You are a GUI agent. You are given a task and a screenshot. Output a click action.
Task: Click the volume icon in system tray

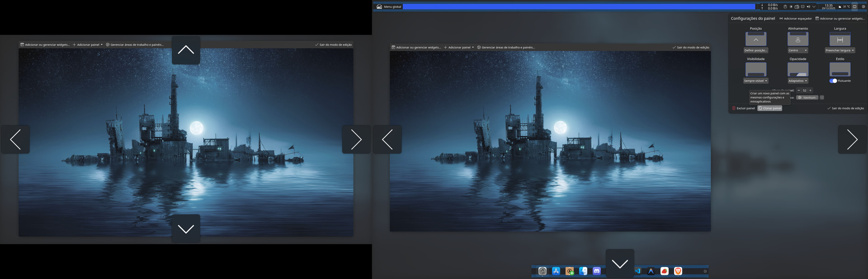(x=808, y=7)
